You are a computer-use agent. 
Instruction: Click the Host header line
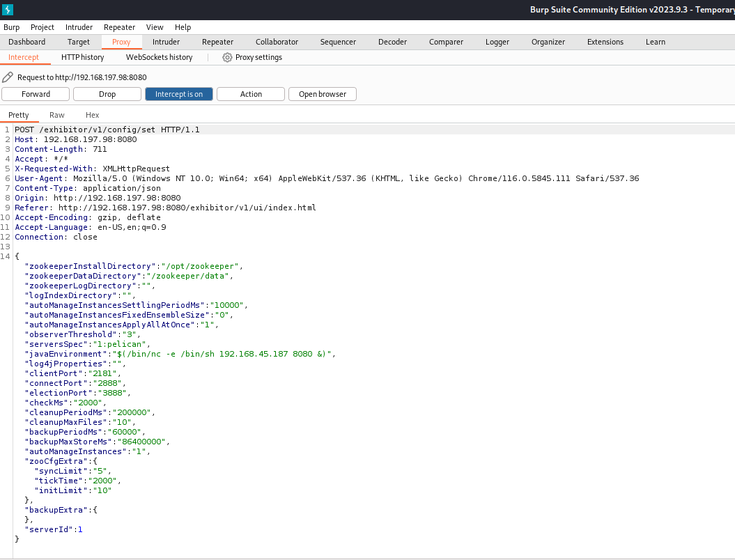(76, 139)
